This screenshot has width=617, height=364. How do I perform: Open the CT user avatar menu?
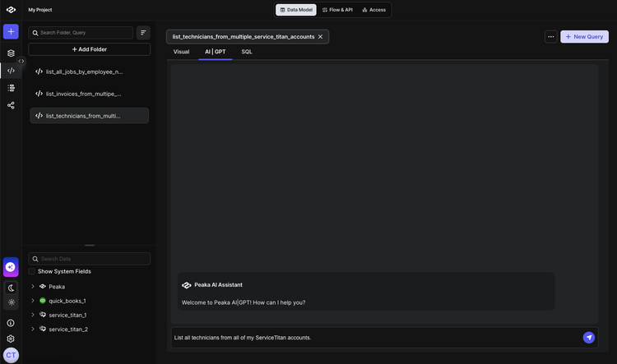point(11,355)
